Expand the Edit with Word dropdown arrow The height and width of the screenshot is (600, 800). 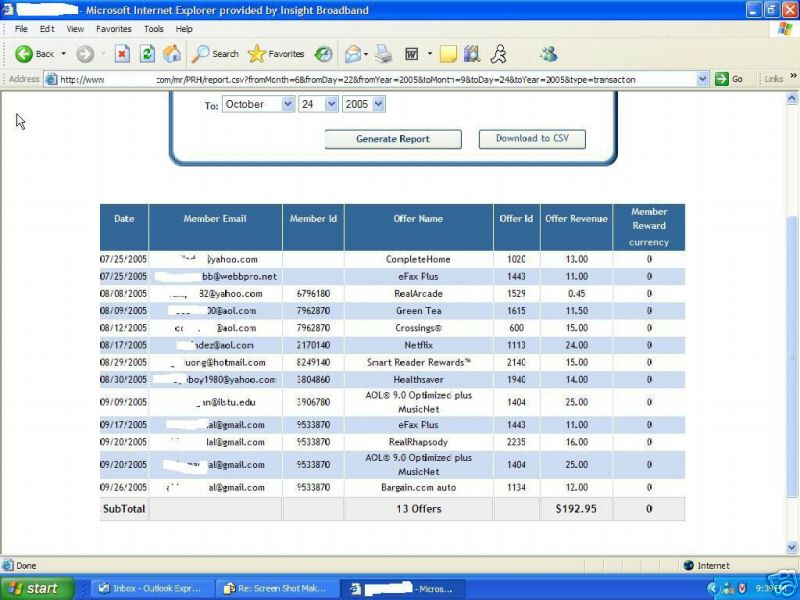(430, 54)
